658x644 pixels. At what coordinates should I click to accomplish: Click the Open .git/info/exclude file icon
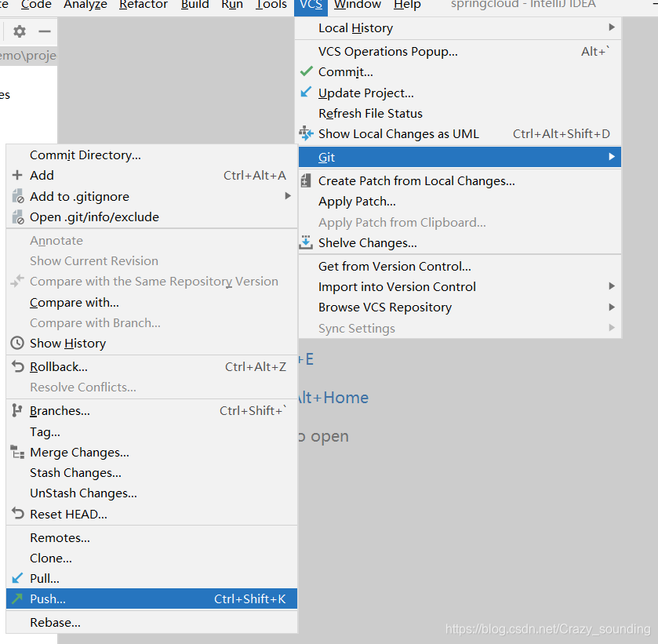[x=18, y=216]
